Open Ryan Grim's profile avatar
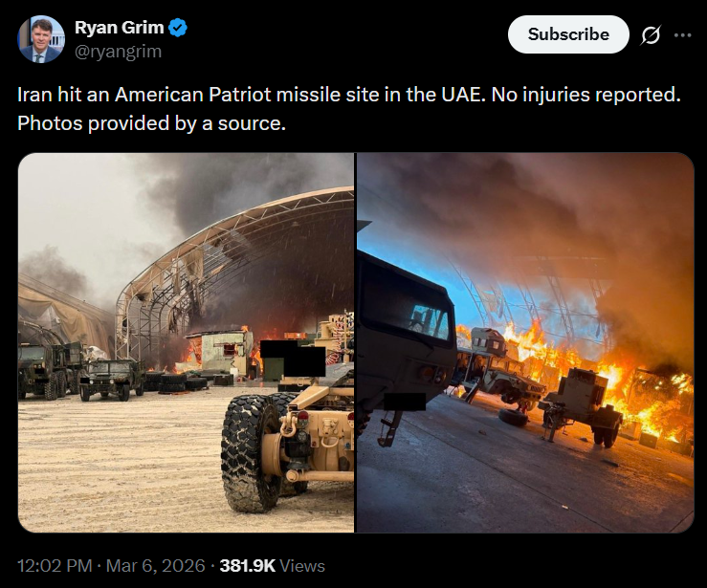This screenshot has height=588, width=707. click(41, 39)
